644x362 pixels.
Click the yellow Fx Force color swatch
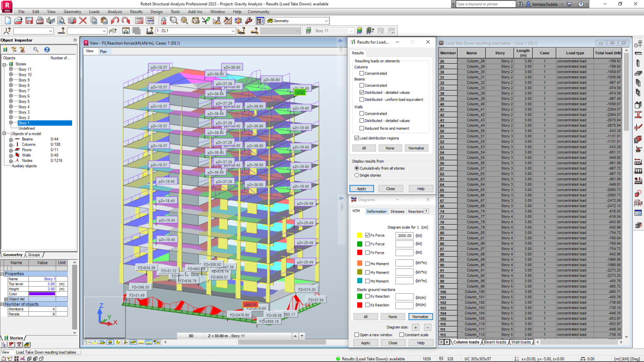pyautogui.click(x=359, y=235)
